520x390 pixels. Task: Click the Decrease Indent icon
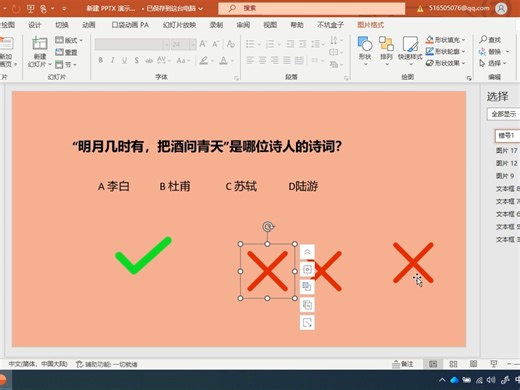click(x=290, y=44)
